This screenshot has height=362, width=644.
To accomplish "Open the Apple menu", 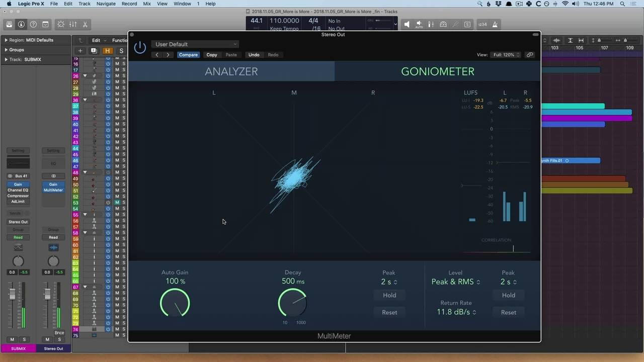I will (x=9, y=4).
